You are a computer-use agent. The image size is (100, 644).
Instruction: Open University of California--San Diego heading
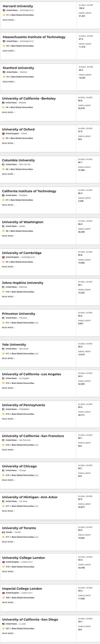tap(30, 619)
